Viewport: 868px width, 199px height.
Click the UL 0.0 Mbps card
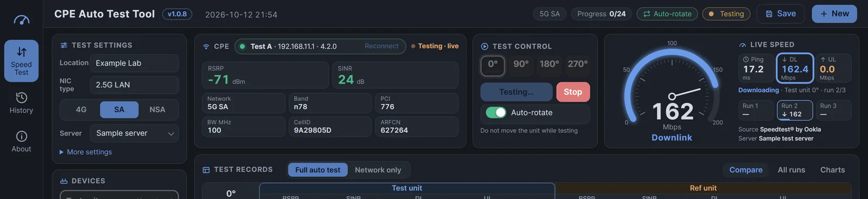833,68
